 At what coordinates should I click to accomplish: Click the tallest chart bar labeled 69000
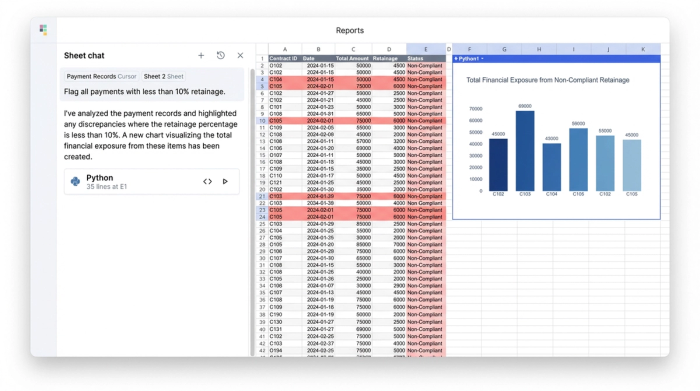[x=525, y=151]
